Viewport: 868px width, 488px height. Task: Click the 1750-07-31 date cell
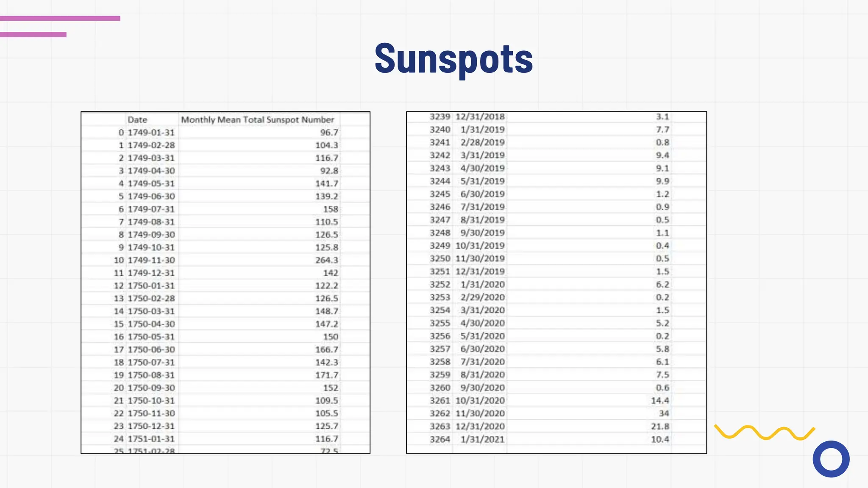point(151,362)
